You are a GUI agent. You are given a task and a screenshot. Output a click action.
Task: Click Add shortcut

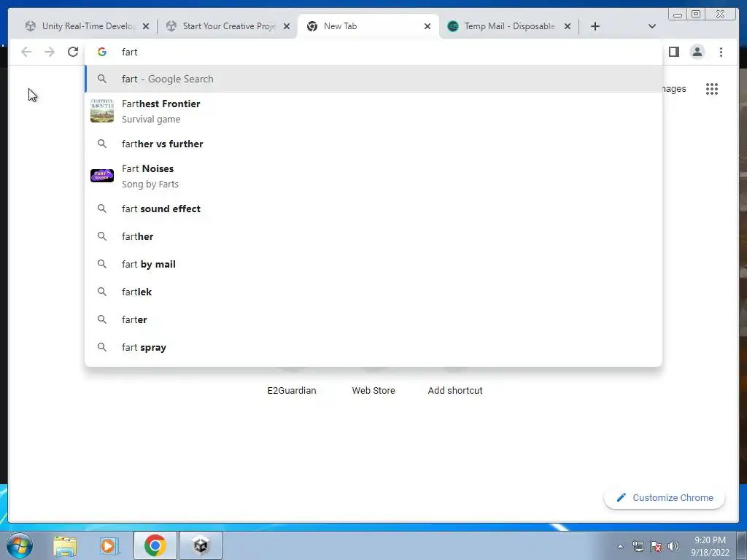455,391
